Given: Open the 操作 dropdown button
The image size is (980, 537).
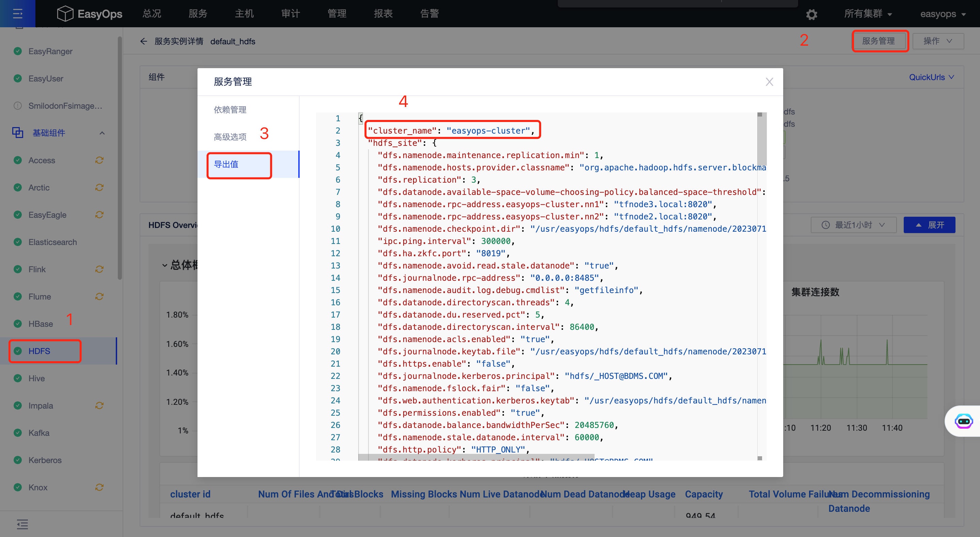Looking at the screenshot, I should click(x=938, y=41).
